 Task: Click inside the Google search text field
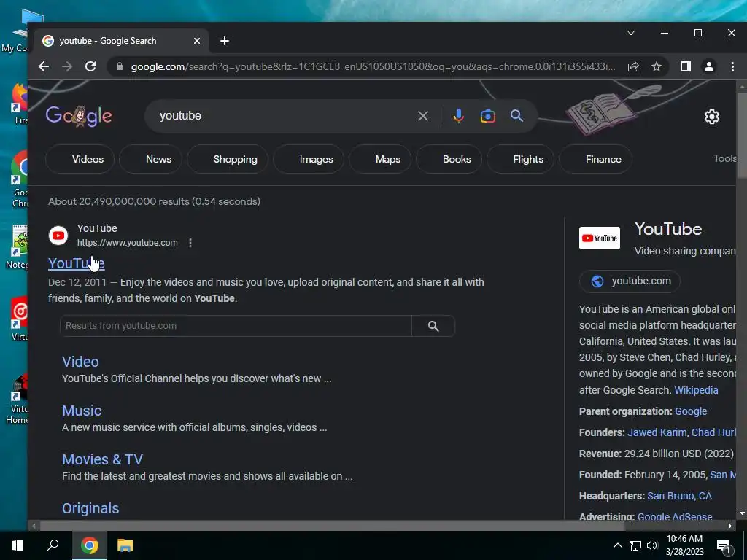[x=284, y=116]
